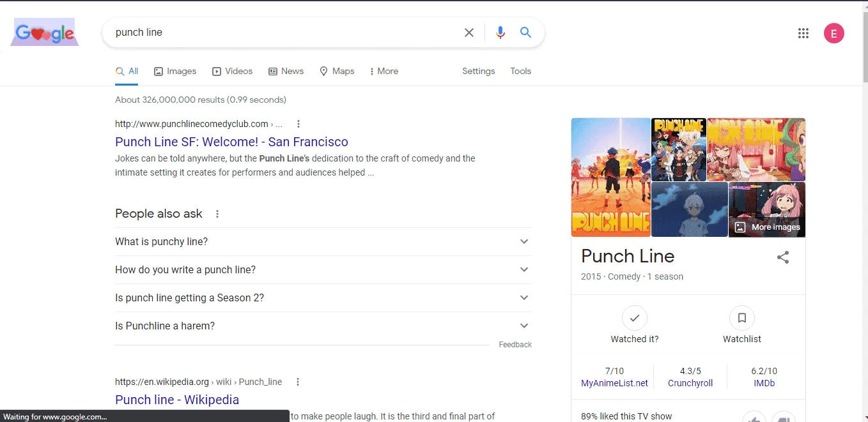
Task: Open the MyAnimeList.net rating link
Action: pyautogui.click(x=614, y=383)
